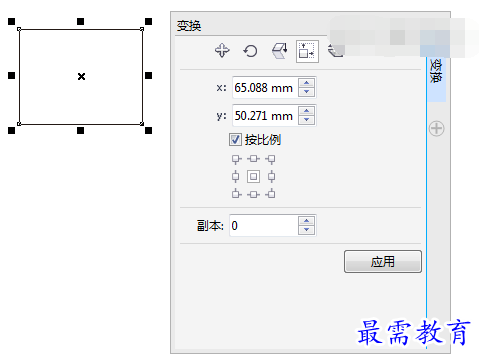Click the center X marker of rectangle
This screenshot has width=479, height=364.
(x=81, y=77)
